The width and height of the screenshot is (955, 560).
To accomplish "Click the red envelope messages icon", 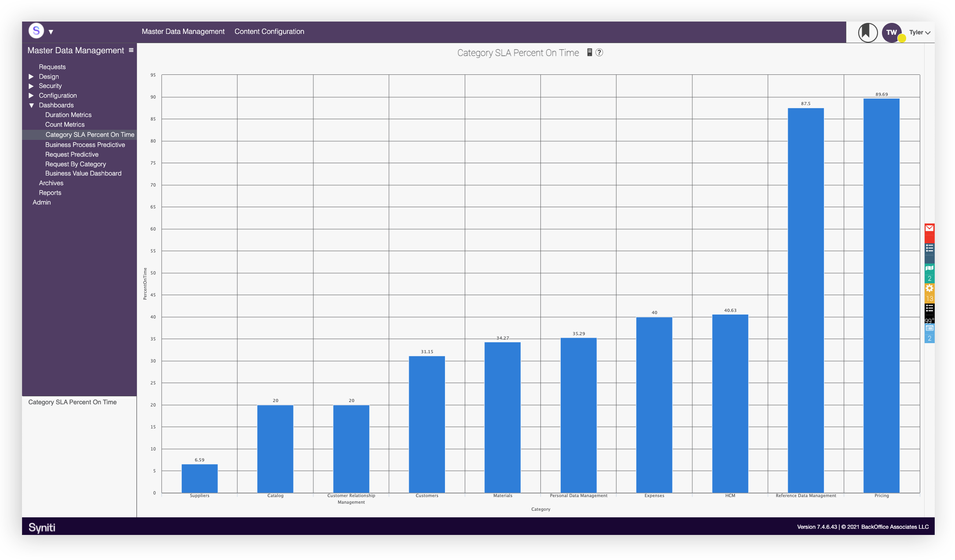I will pyautogui.click(x=929, y=228).
